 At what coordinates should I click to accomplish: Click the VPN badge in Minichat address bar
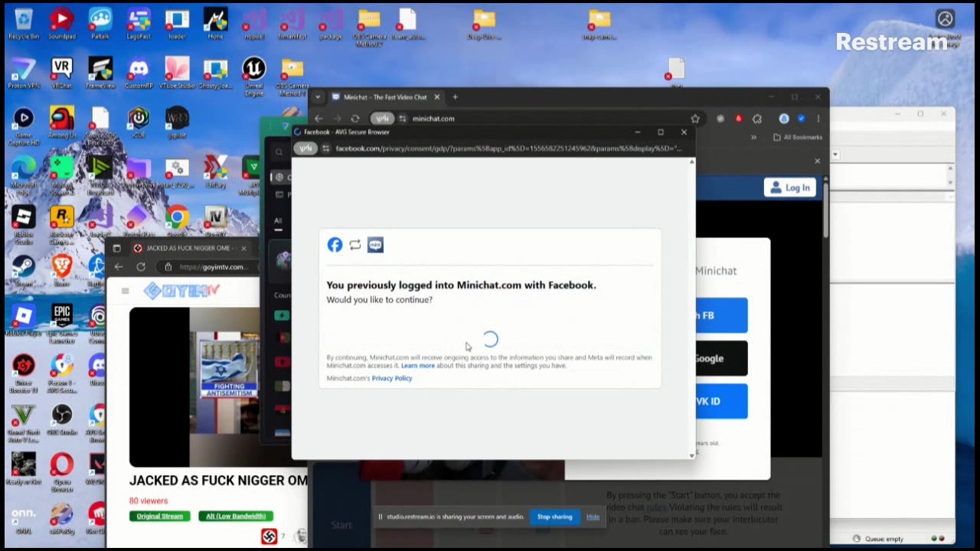(382, 119)
